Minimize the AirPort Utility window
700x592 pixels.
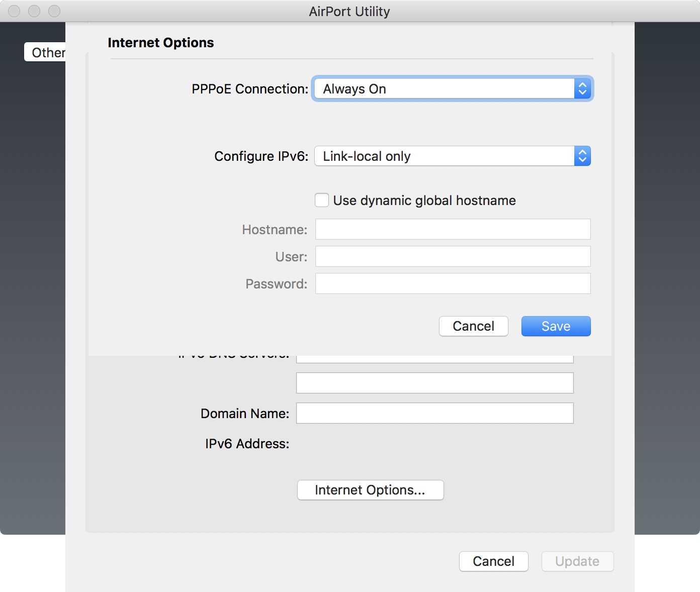(x=34, y=11)
